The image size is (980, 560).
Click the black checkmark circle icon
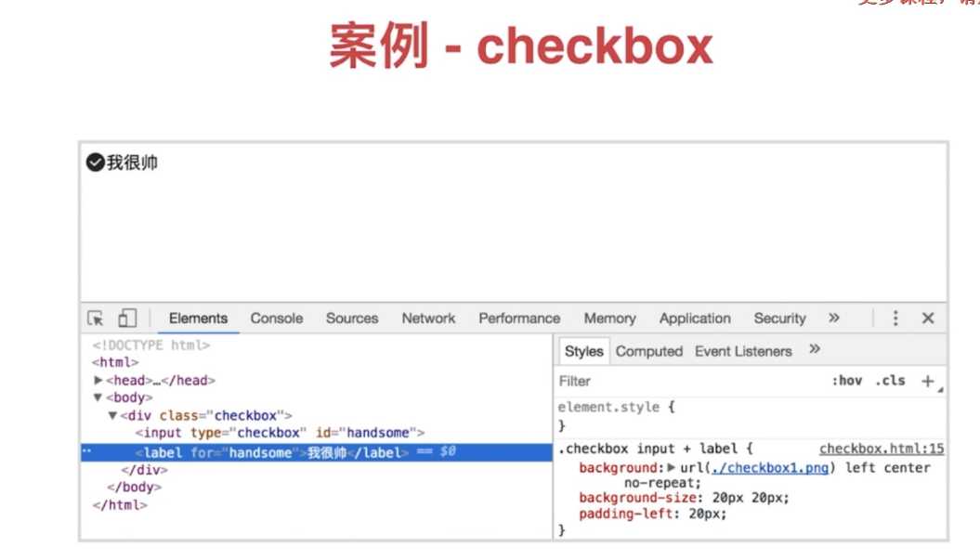click(95, 163)
